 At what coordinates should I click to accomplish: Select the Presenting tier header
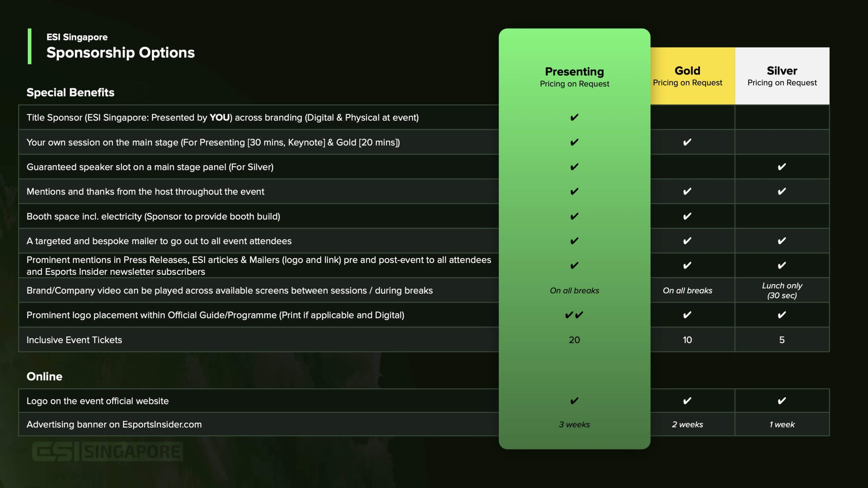point(574,77)
